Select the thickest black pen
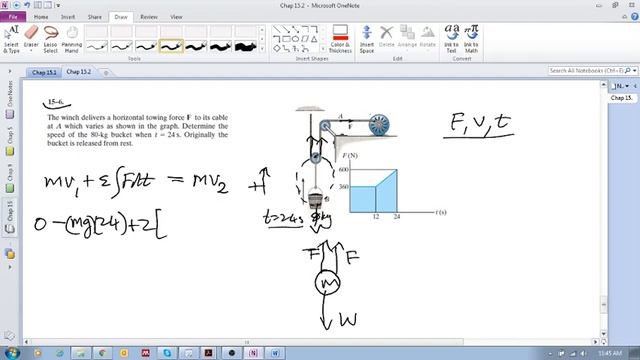This screenshot has width=640, height=360. click(245, 47)
